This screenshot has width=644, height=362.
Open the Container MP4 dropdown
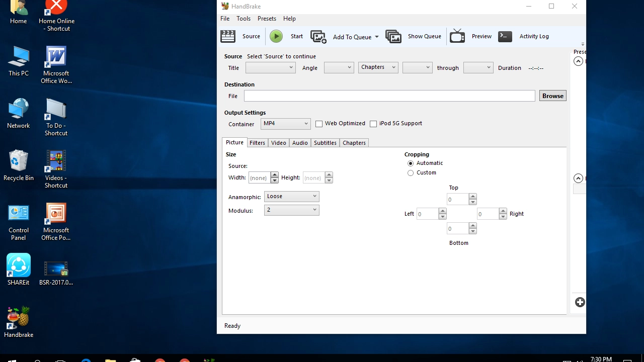pyautogui.click(x=285, y=124)
